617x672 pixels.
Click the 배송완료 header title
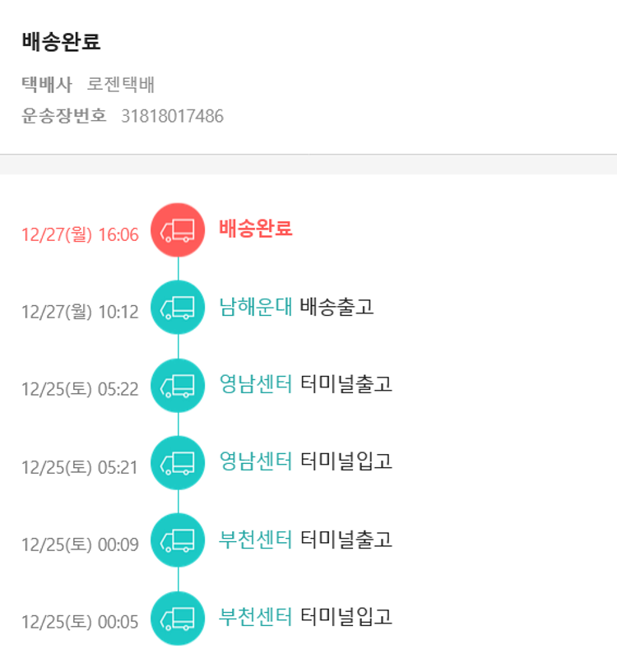pos(62,43)
